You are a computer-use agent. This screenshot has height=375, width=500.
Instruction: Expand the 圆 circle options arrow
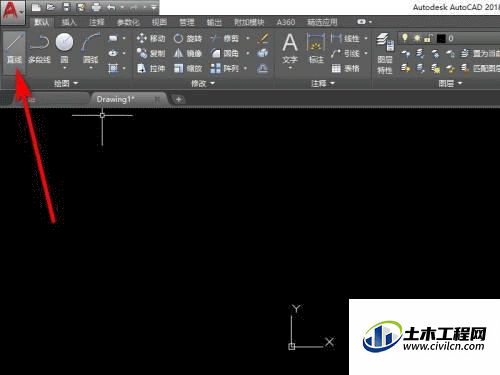tap(65, 68)
